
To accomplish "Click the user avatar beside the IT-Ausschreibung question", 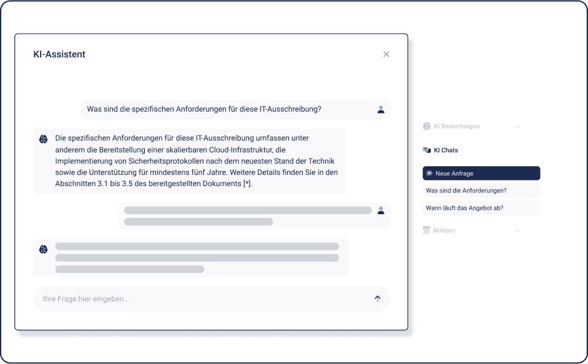I will (x=381, y=109).
